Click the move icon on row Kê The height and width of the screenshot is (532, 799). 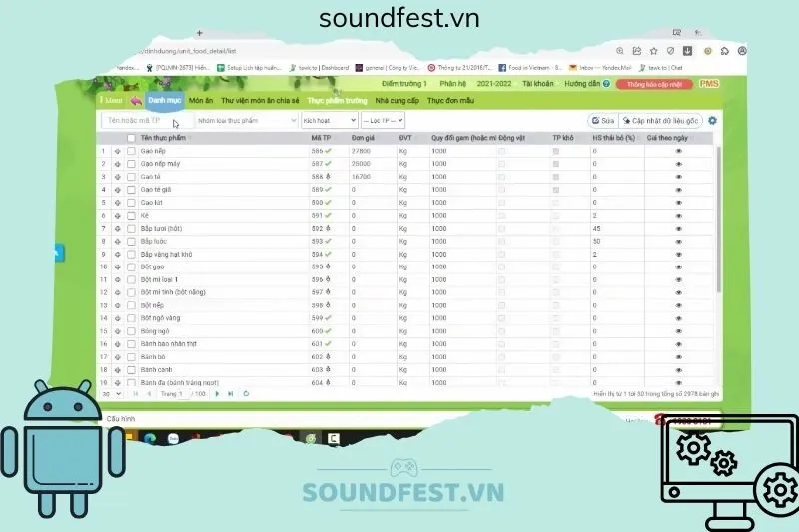pyautogui.click(x=117, y=215)
